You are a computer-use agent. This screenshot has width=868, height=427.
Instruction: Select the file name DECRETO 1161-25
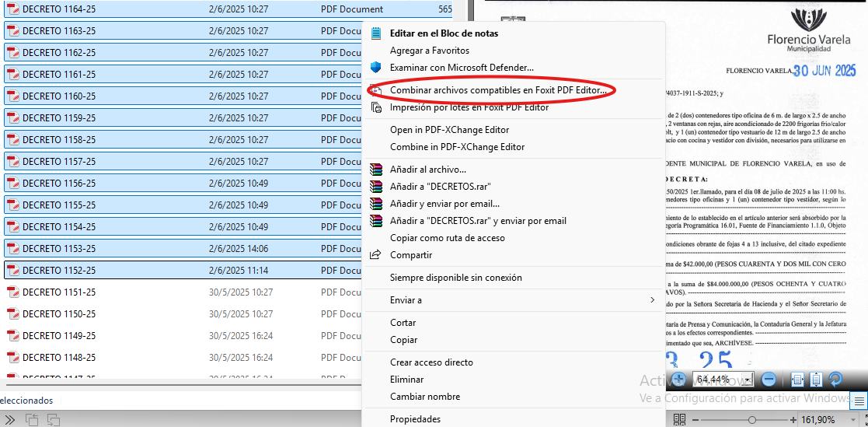click(x=59, y=74)
